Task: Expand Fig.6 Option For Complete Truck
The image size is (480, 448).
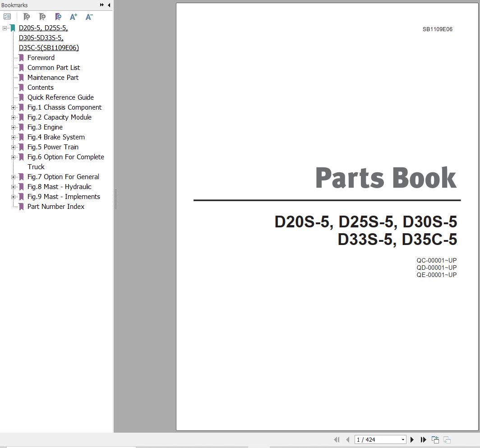Action: pyautogui.click(x=13, y=157)
